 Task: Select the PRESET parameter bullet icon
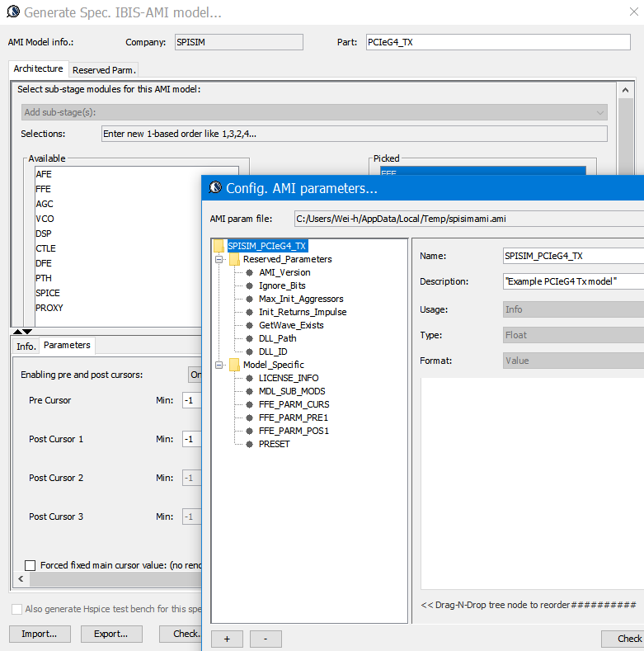(x=250, y=444)
